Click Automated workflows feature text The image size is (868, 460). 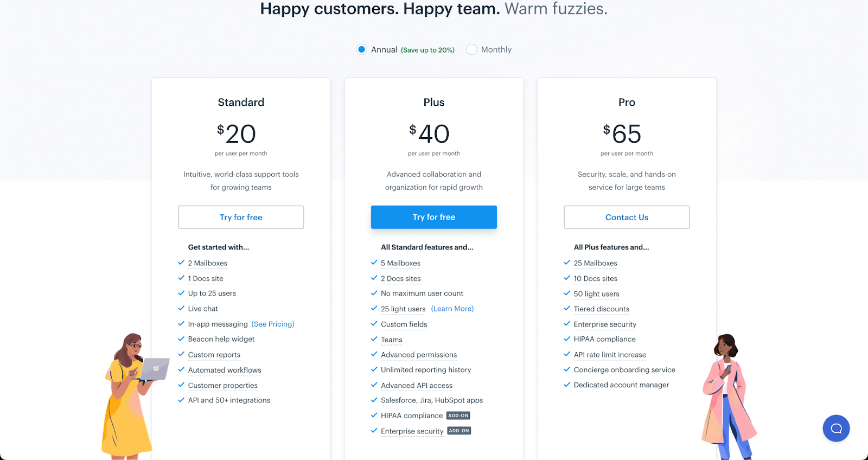click(x=225, y=370)
